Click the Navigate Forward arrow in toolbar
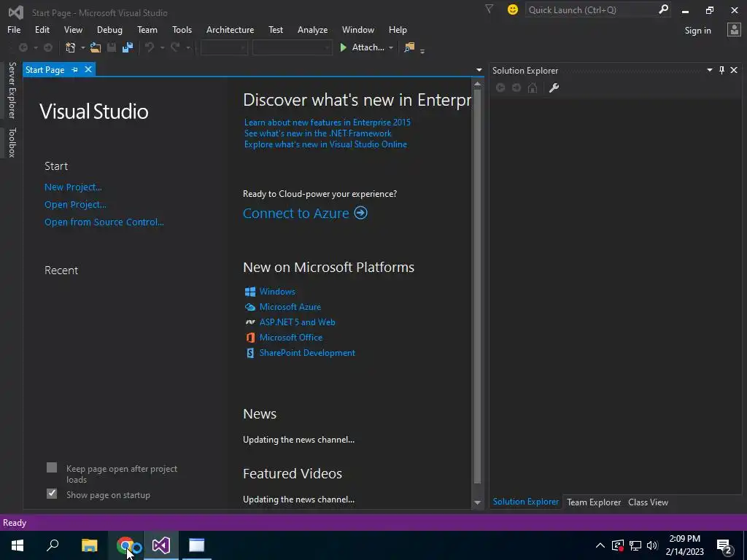Viewport: 747px width, 560px height. 48,47
